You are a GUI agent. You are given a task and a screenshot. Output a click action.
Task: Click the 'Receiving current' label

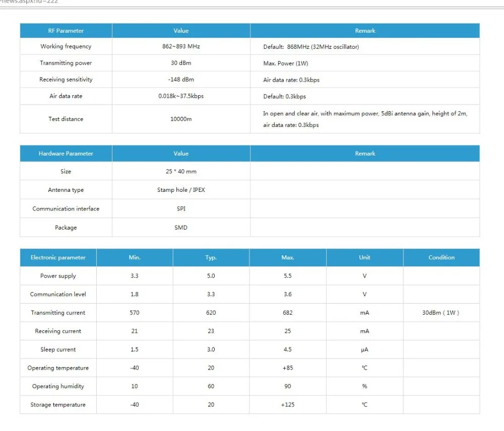pos(58,331)
